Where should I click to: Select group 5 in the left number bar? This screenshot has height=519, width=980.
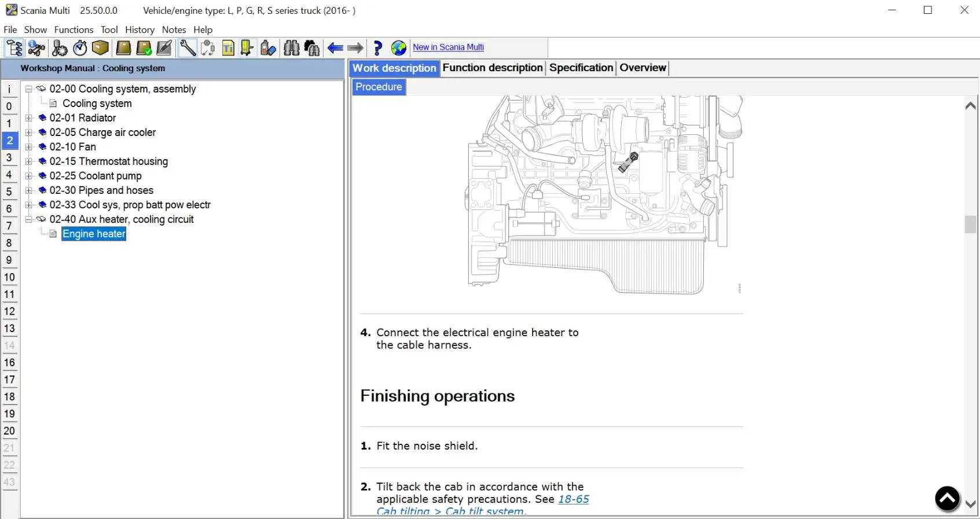pyautogui.click(x=9, y=192)
